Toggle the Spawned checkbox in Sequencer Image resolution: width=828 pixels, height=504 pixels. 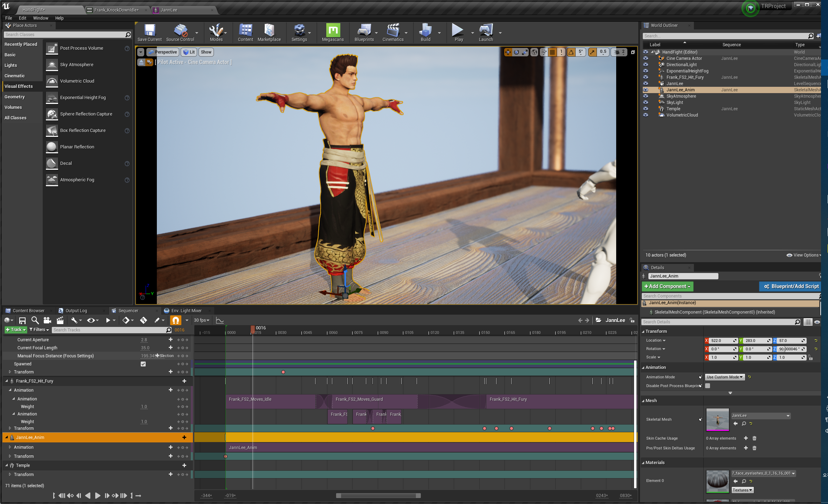143,364
